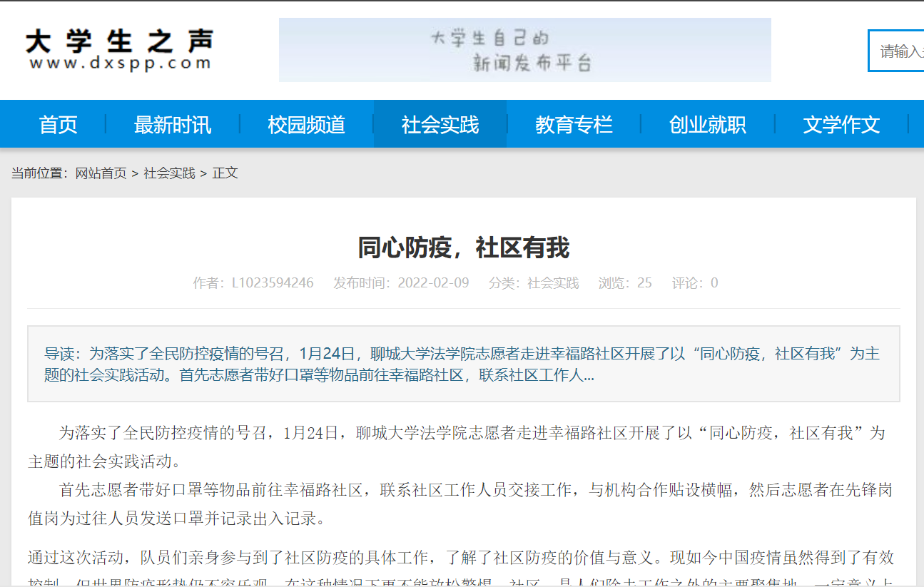Open the 校园频道 section
The height and width of the screenshot is (587, 924).
307,123
